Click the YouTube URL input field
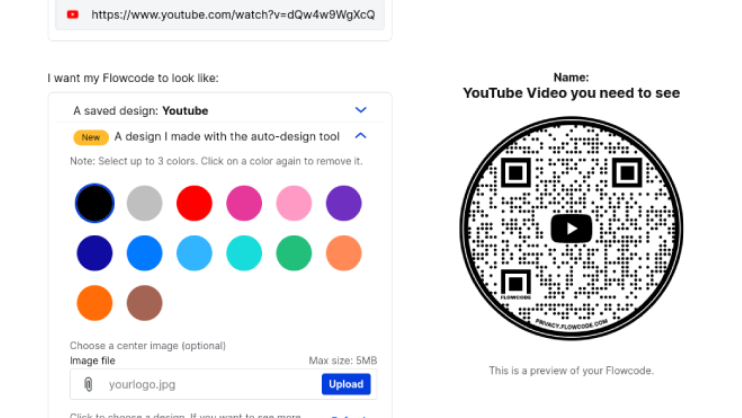 [x=220, y=15]
